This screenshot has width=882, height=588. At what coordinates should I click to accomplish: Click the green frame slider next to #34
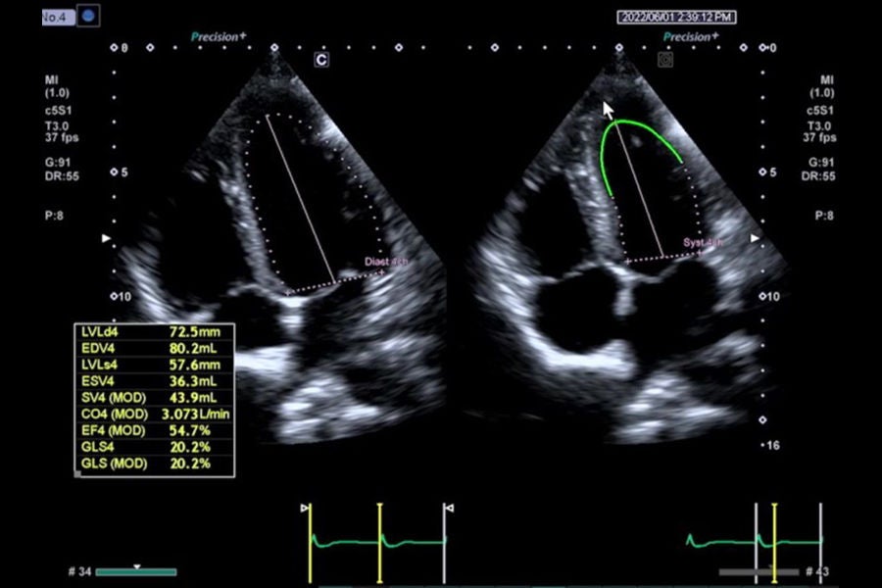136,572
